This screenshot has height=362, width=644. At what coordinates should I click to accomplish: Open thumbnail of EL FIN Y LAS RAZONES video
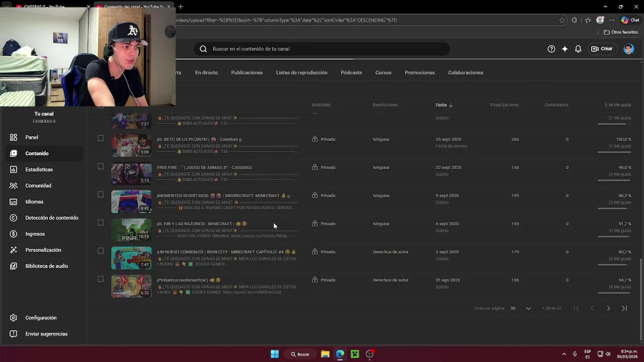131,230
